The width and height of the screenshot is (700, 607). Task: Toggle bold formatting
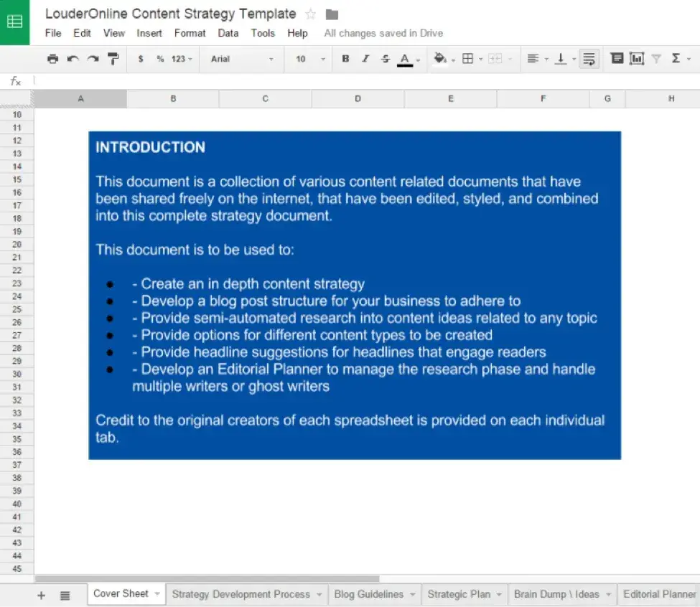[345, 59]
